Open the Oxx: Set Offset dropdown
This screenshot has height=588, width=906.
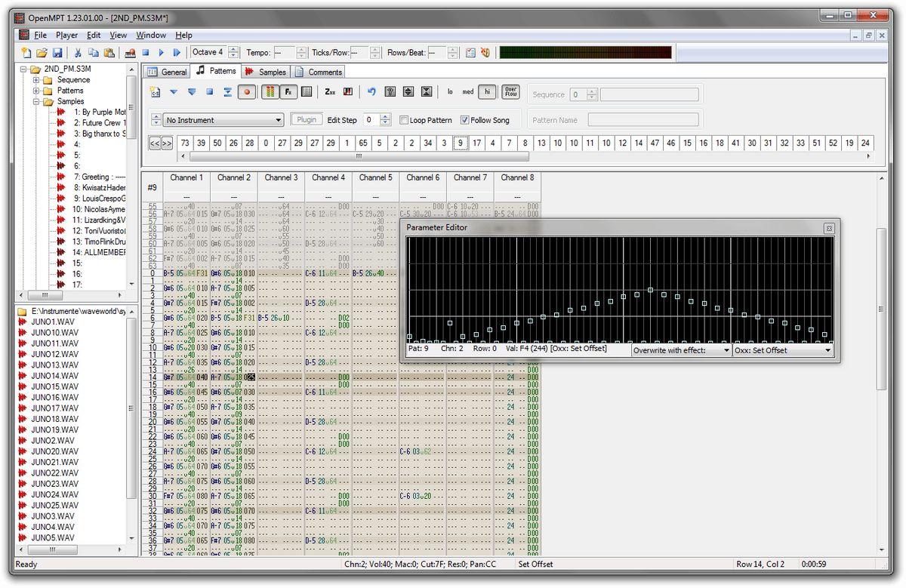783,350
